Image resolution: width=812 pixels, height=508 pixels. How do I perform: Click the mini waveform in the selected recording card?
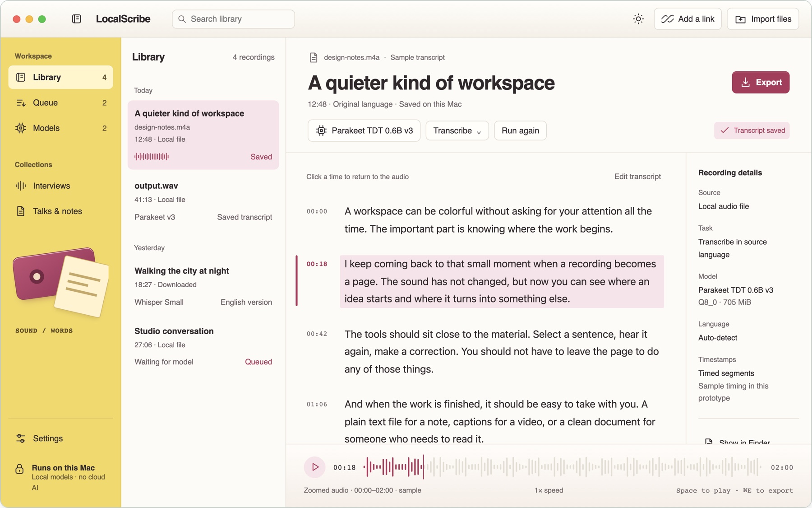152,157
